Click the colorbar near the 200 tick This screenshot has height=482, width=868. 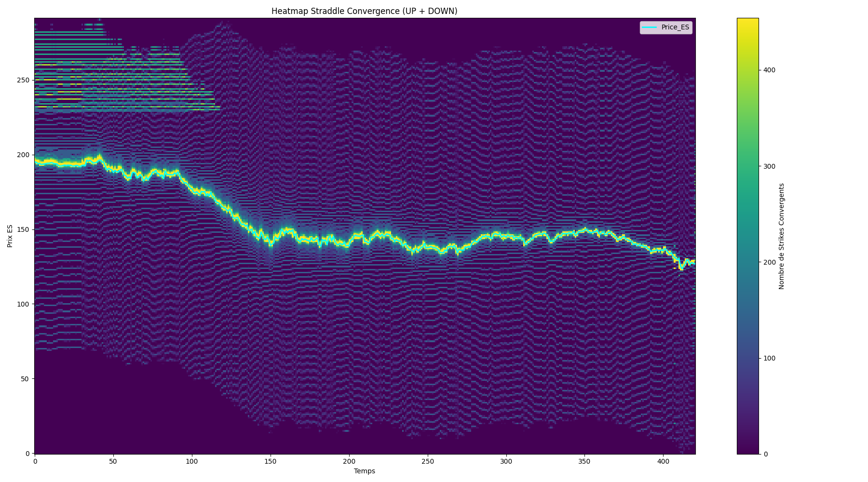click(x=747, y=262)
